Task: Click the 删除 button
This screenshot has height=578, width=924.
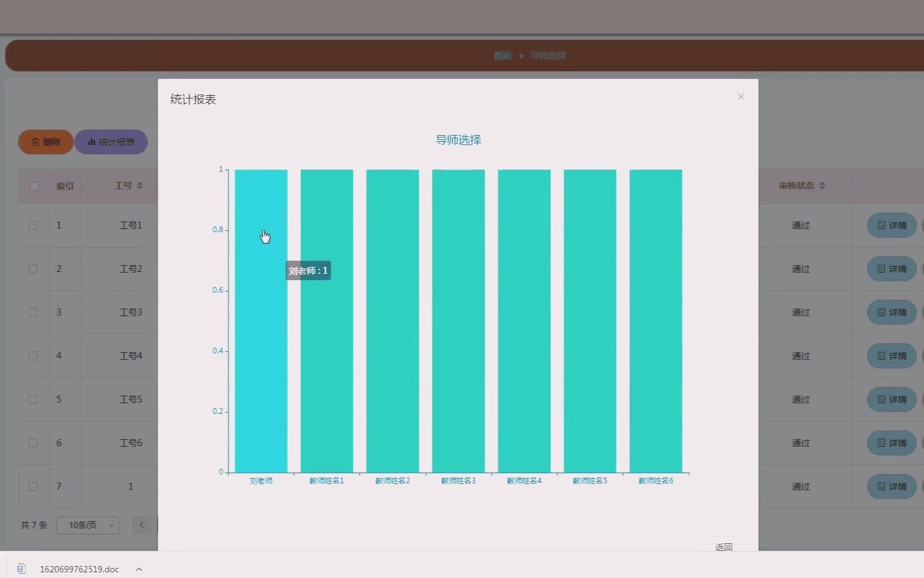Action: coord(46,142)
